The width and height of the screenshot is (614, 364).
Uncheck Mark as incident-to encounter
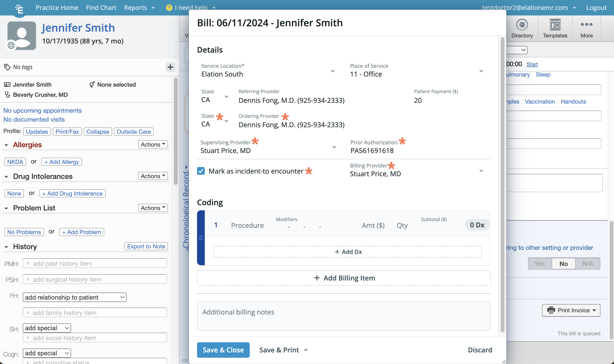coord(201,171)
